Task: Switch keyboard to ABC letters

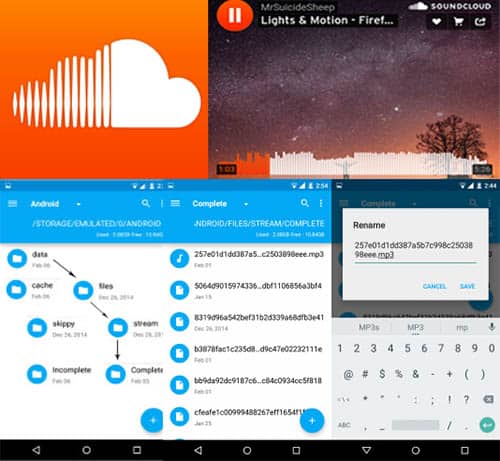Action: (x=344, y=425)
